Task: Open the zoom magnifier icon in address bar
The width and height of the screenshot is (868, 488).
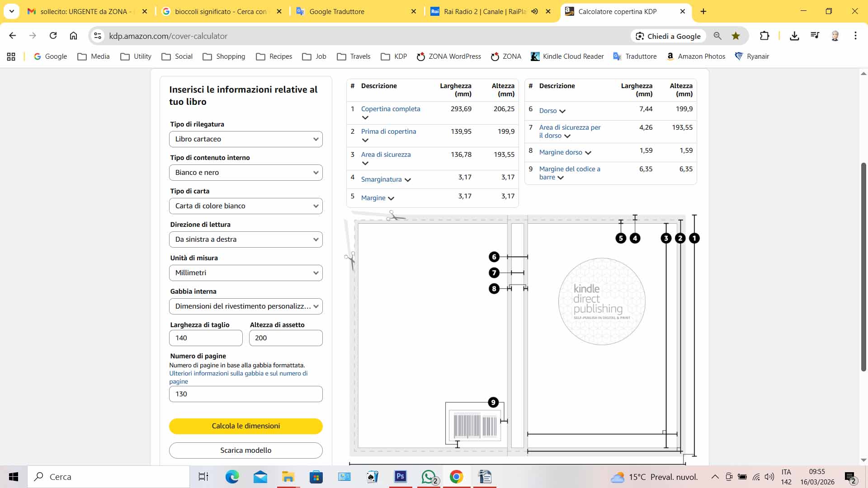Action: 717,36
